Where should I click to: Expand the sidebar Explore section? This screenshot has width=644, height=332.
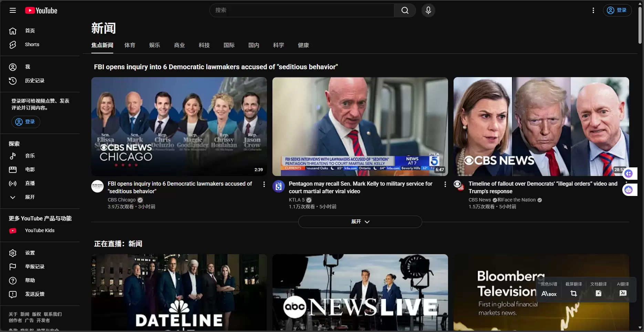29,197
